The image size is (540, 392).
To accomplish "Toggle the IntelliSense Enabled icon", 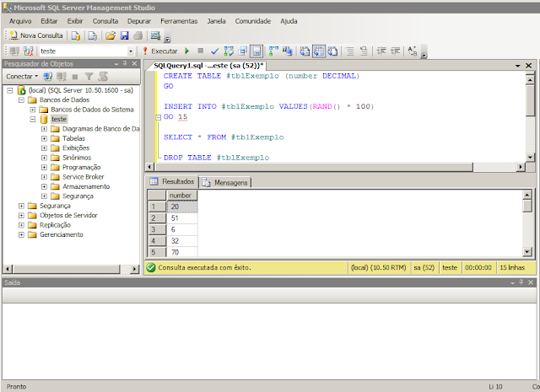I will pos(256,51).
